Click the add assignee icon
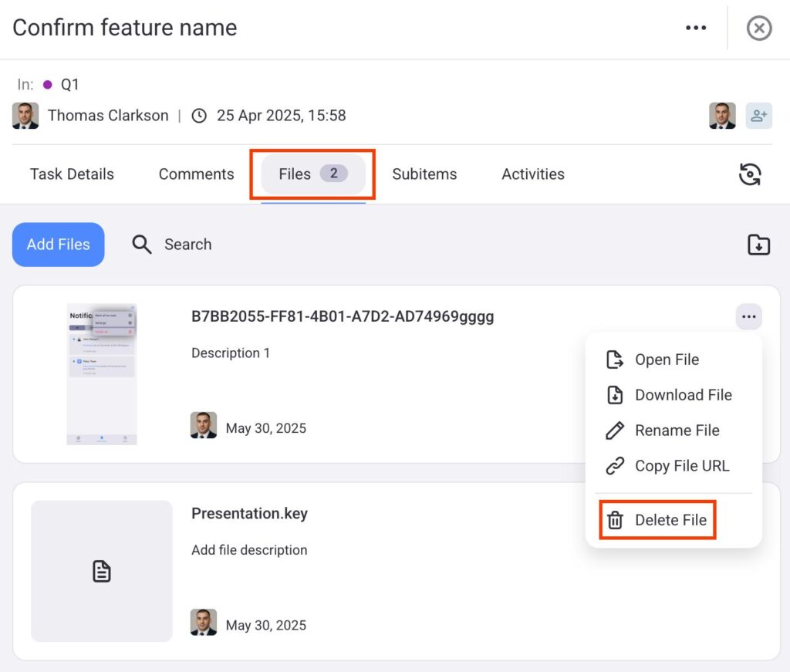790x672 pixels. 758,116
